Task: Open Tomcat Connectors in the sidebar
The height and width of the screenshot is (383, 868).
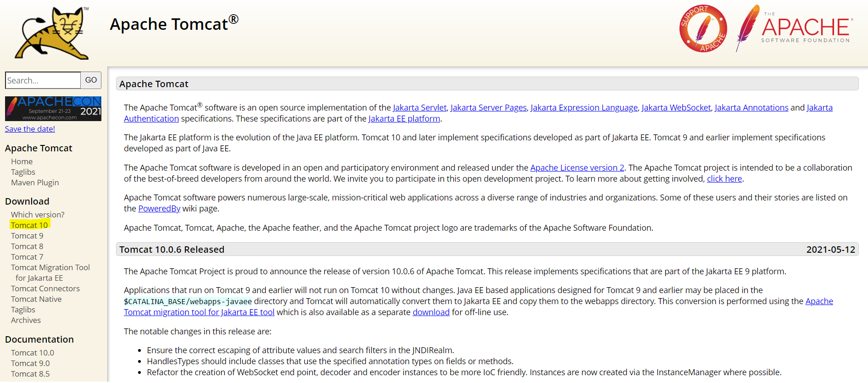Action: point(45,289)
